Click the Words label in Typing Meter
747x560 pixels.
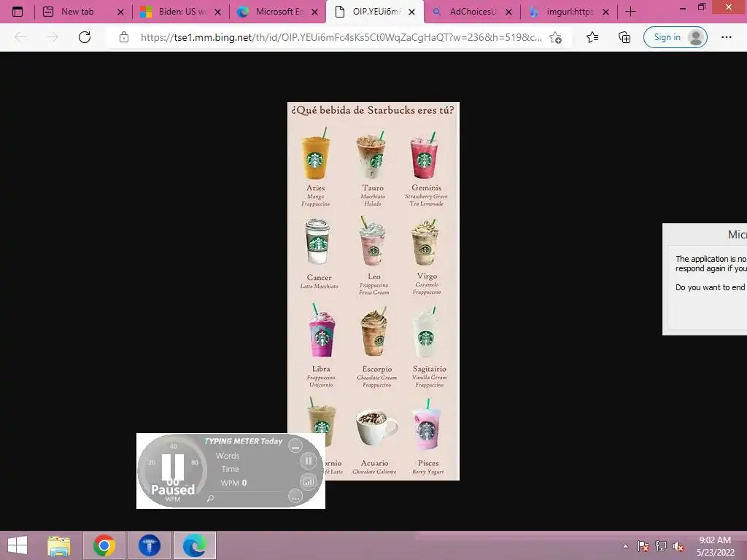[x=228, y=456]
